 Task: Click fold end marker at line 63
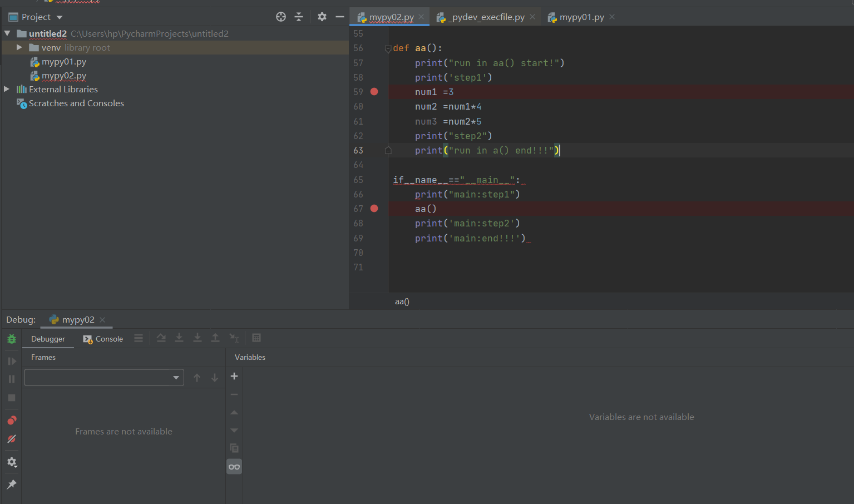(388, 150)
